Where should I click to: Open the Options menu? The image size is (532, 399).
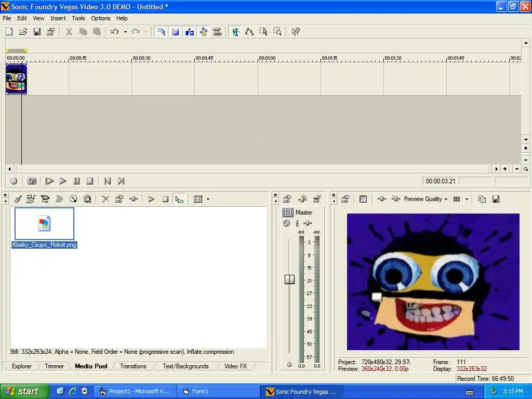click(x=100, y=18)
